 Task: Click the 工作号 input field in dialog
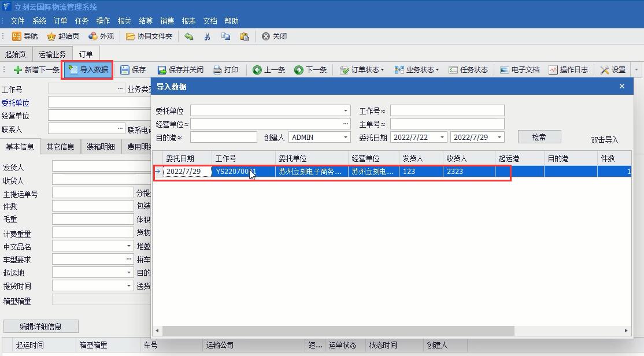pos(447,111)
